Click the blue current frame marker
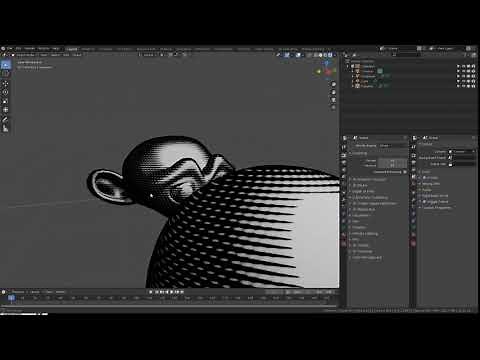 (11, 298)
